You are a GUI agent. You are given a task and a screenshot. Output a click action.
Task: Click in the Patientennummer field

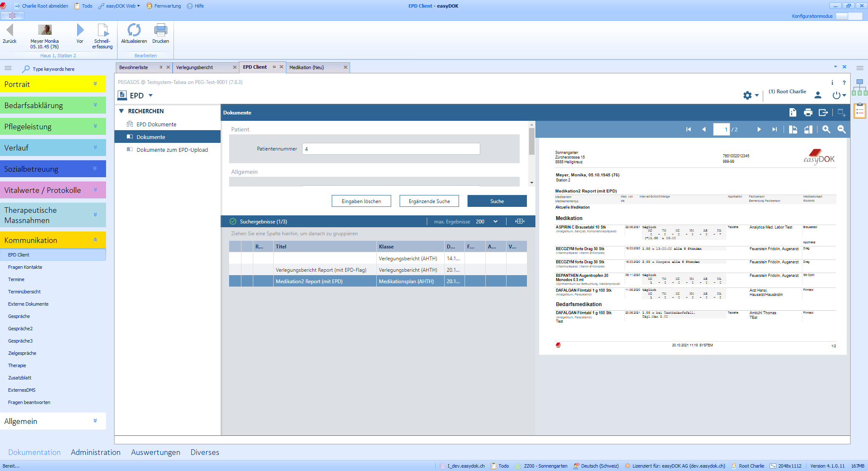pyautogui.click(x=391, y=149)
